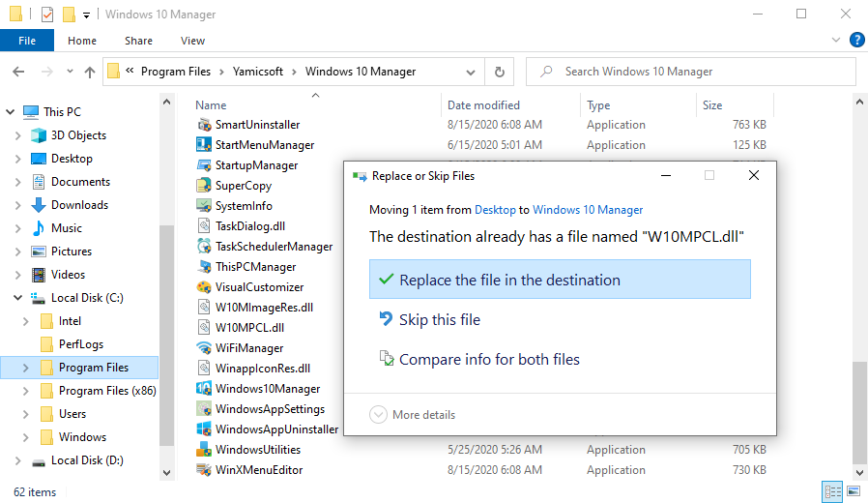Click the file list vertical scrollbar
The image size is (868, 503).
coord(859,412)
